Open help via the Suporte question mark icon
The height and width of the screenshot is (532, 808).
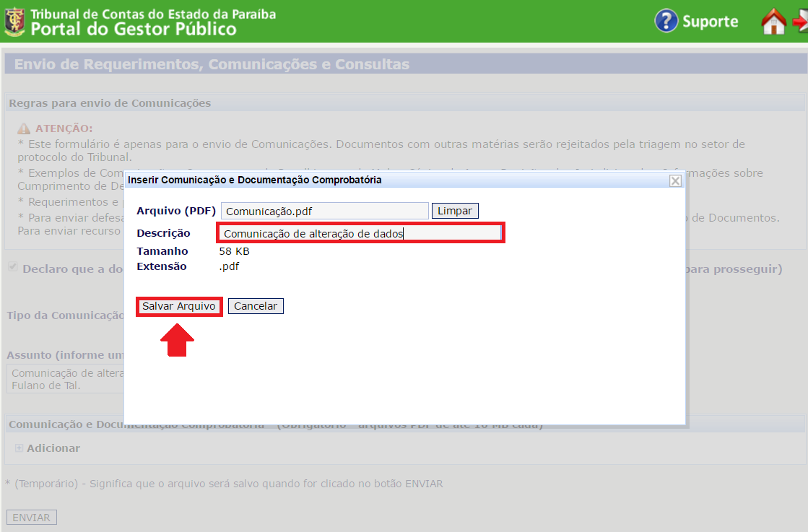coord(666,21)
